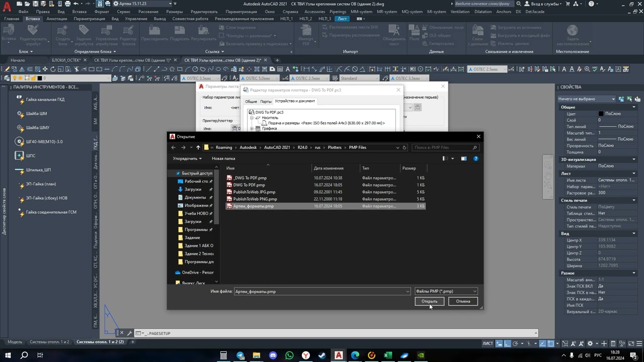Viewport: 644px width, 362px height.
Task: Open the Аннотации ribbon tab
Action: [56, 19]
